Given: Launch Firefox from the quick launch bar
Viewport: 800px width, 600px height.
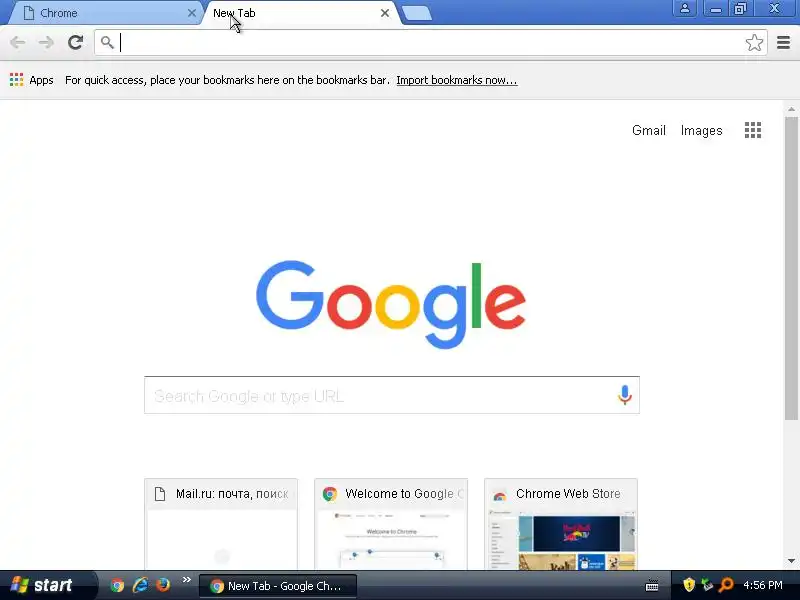Looking at the screenshot, I should [x=163, y=585].
